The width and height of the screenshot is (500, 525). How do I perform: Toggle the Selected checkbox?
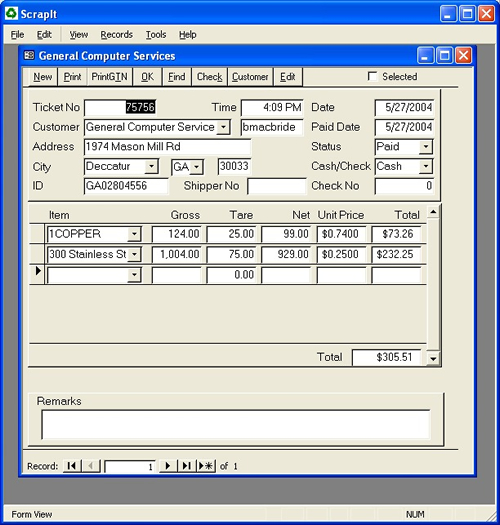[x=372, y=76]
